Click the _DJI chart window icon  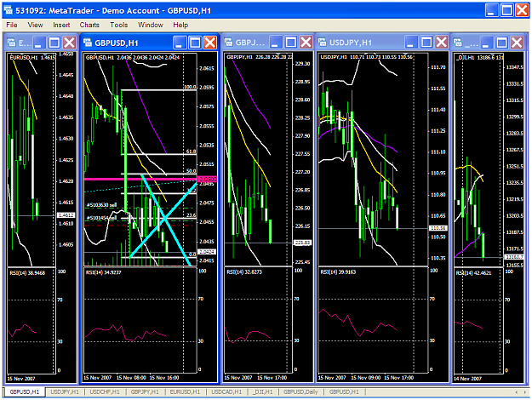pos(458,42)
